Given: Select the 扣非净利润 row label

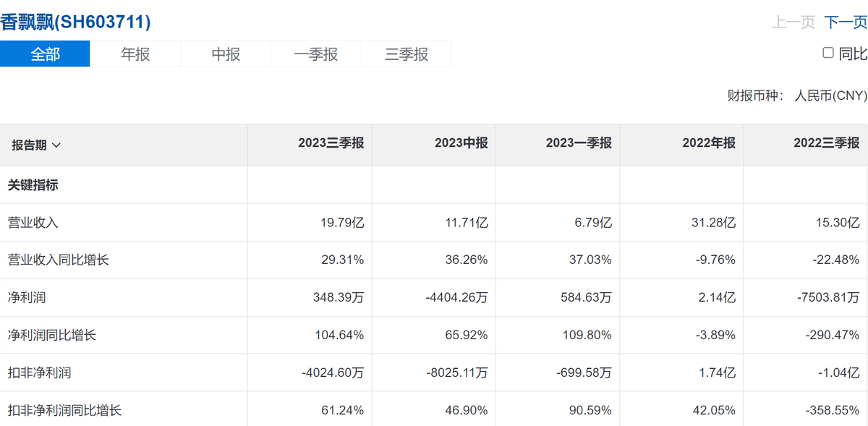Looking at the screenshot, I should 40,373.
